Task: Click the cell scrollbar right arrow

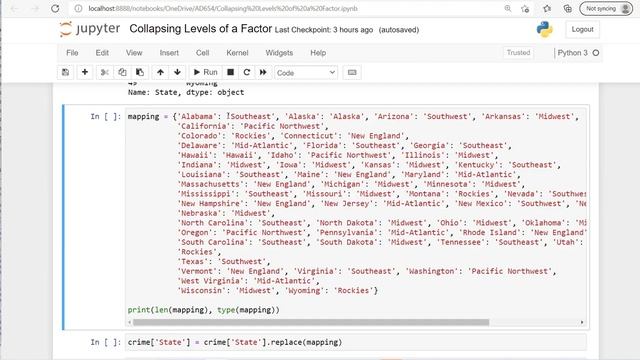Action: tap(582, 322)
